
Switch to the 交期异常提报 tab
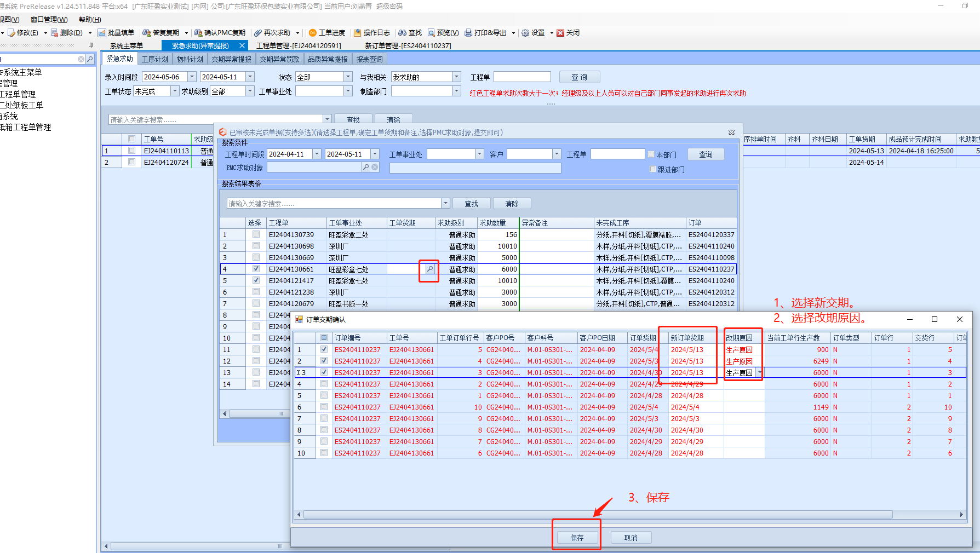232,59
